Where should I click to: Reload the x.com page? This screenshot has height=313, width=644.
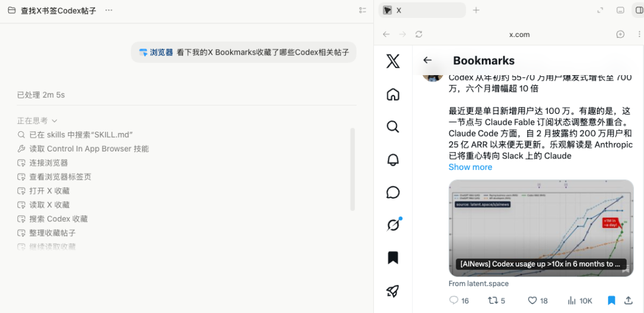[x=419, y=35]
